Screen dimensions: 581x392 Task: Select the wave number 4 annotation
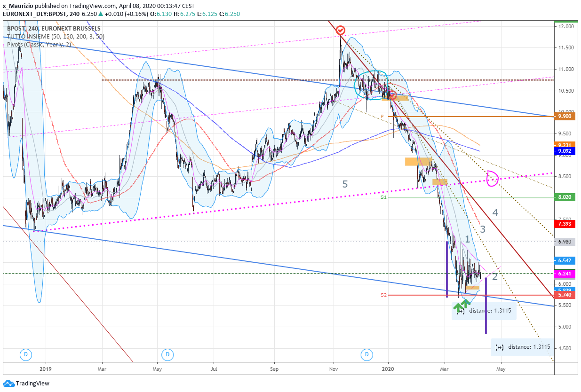pyautogui.click(x=495, y=213)
